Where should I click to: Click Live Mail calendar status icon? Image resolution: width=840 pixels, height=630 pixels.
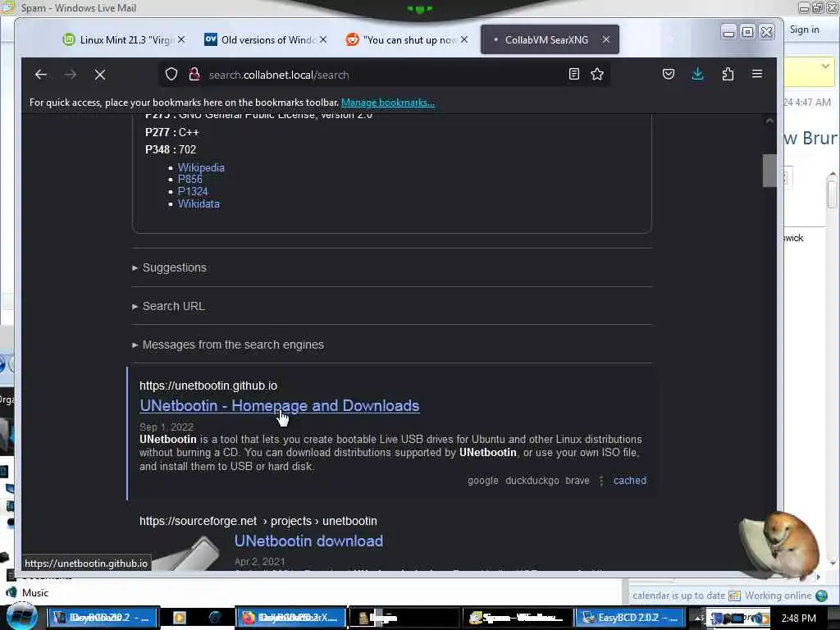[734, 596]
